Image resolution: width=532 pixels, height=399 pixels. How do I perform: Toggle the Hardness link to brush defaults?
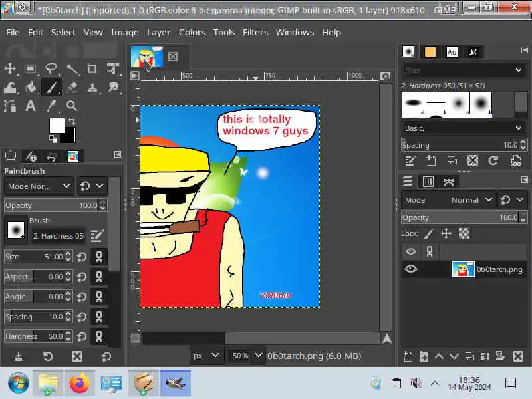[x=99, y=336]
